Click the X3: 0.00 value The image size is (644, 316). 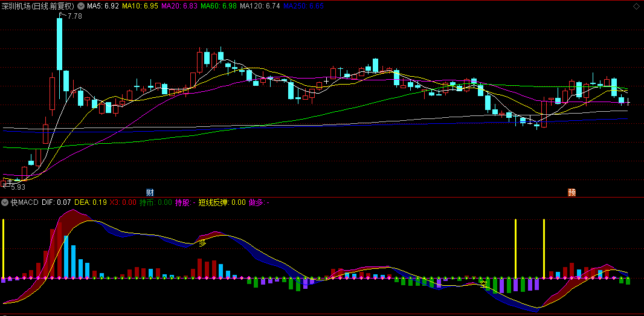[x=123, y=202]
